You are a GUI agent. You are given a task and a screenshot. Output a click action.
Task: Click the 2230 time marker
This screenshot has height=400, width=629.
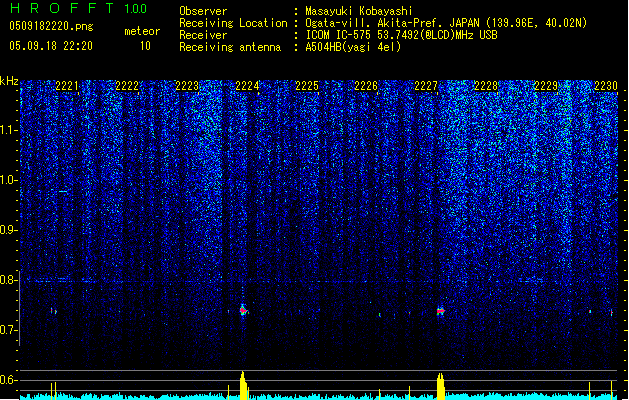(x=606, y=86)
